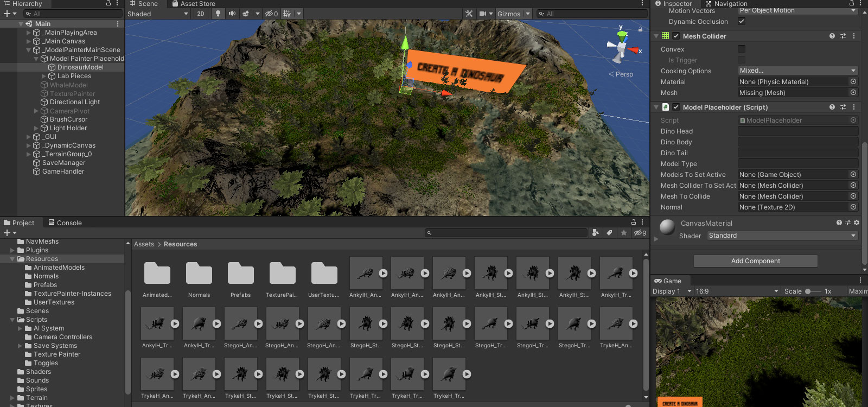Open Mesh Collider help reference icon

click(x=832, y=36)
